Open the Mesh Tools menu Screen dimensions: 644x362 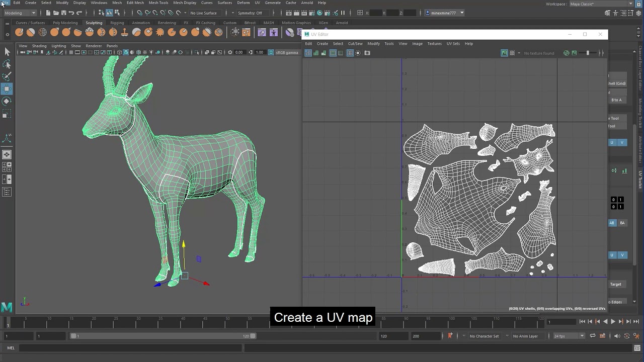point(158,3)
